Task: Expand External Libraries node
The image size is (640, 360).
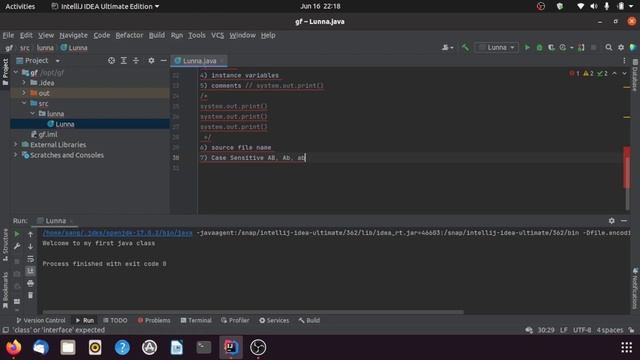Action: pos(16,145)
